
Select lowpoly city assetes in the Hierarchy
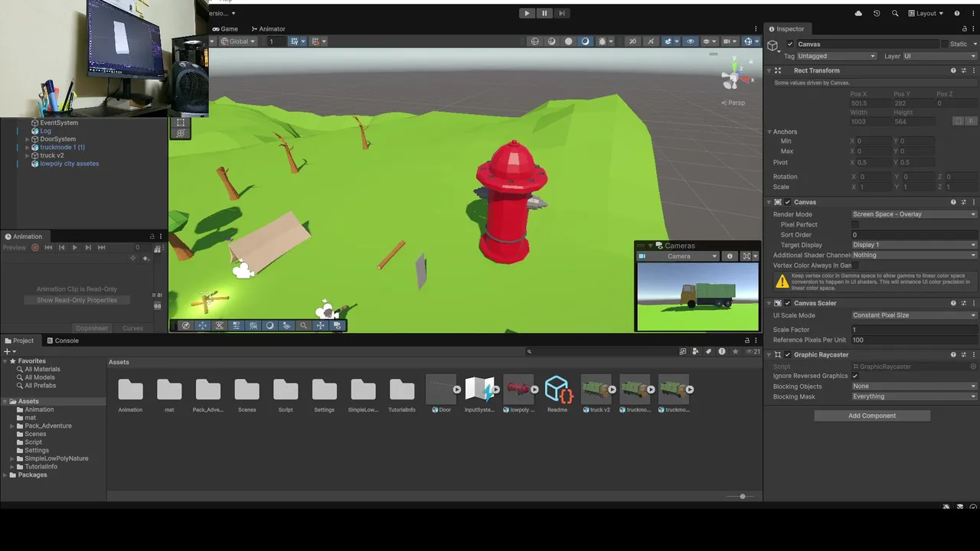click(x=69, y=164)
